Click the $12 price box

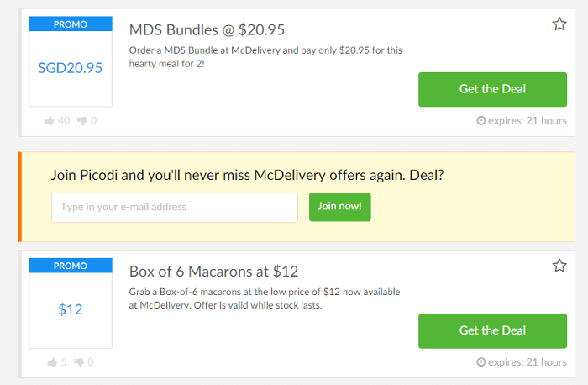point(71,309)
